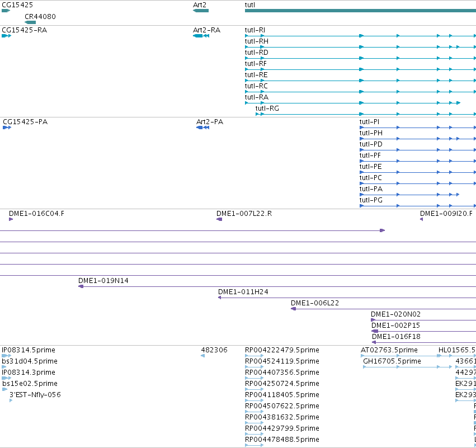Click the Art2-PA protein label

click(x=210, y=122)
